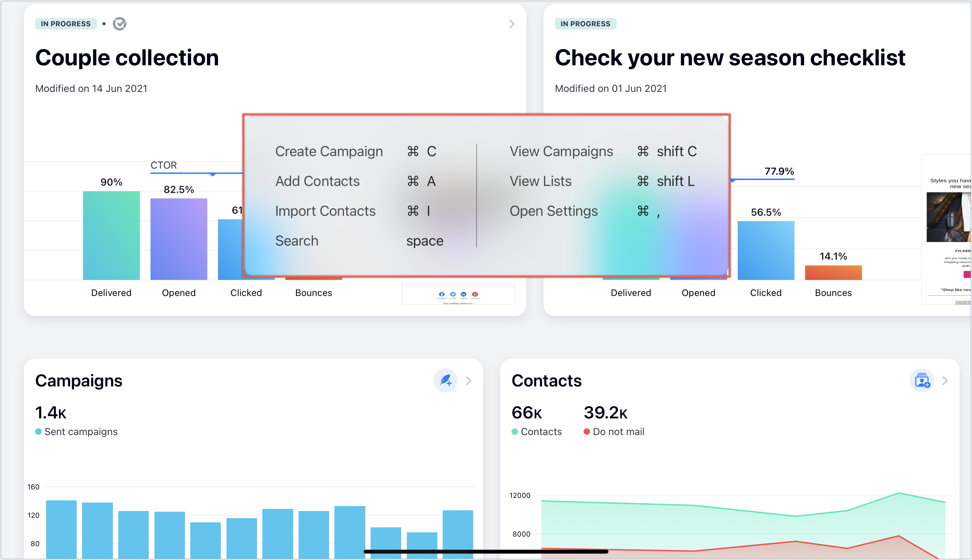Image resolution: width=972 pixels, height=560 pixels.
Task: Click the create campaign feather icon
Action: coord(445,380)
